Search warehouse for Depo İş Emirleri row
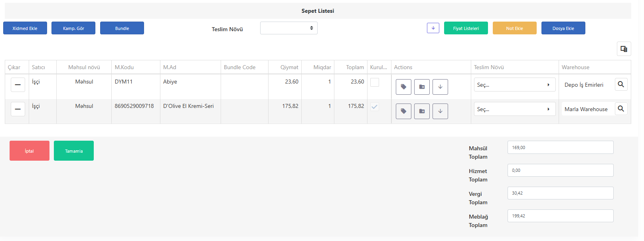 click(x=621, y=84)
